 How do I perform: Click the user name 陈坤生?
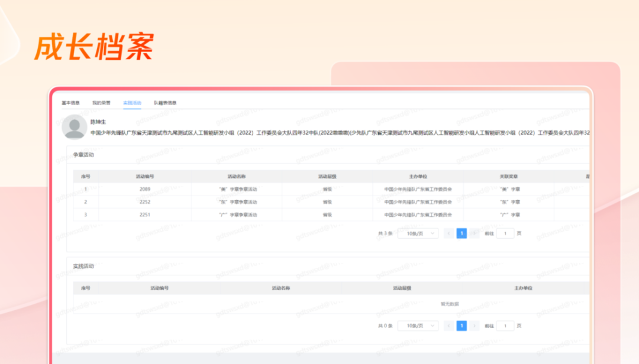[x=98, y=122]
